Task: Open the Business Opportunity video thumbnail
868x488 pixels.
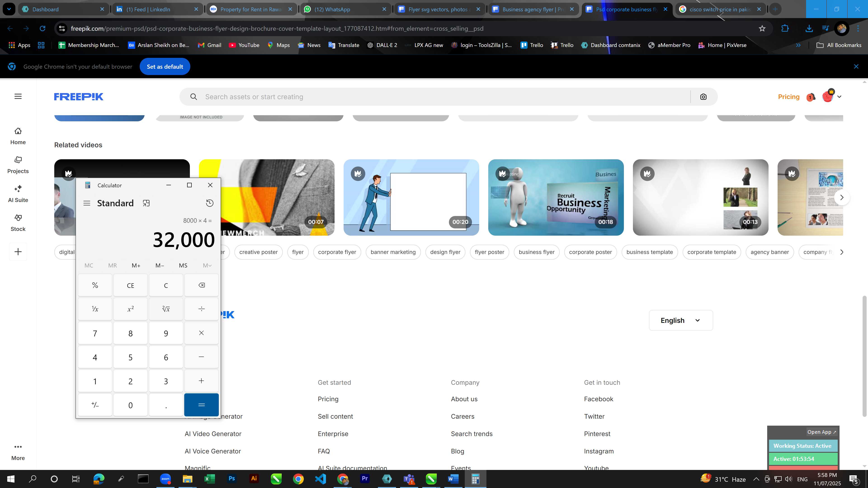Action: click(x=556, y=197)
